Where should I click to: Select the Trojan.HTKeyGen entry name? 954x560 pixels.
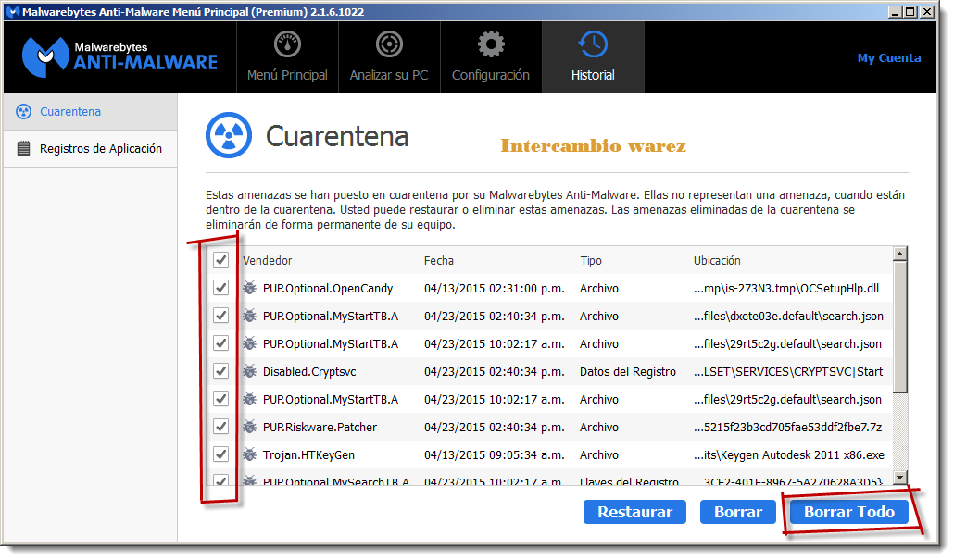308,454
